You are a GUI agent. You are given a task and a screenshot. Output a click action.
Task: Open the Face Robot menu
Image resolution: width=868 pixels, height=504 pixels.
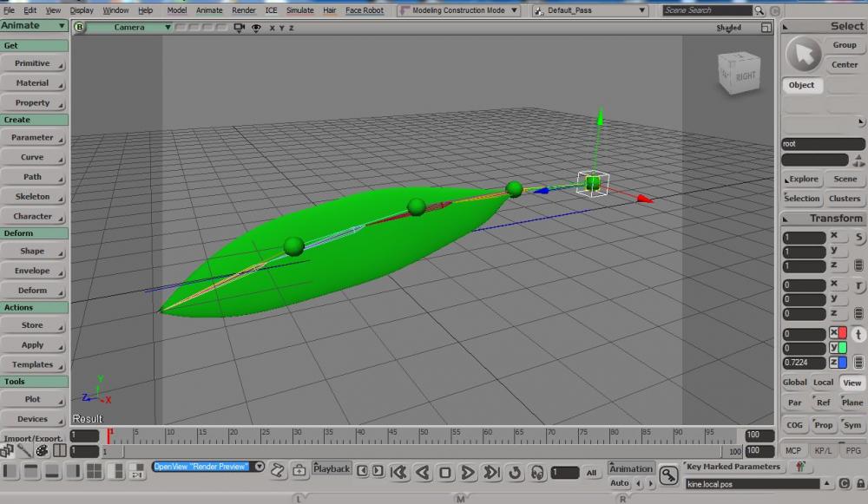(365, 10)
